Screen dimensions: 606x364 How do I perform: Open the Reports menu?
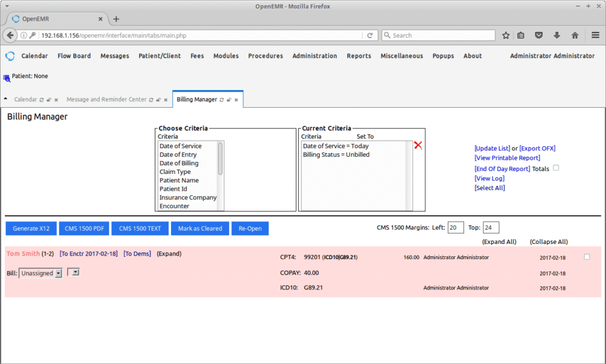pyautogui.click(x=359, y=56)
